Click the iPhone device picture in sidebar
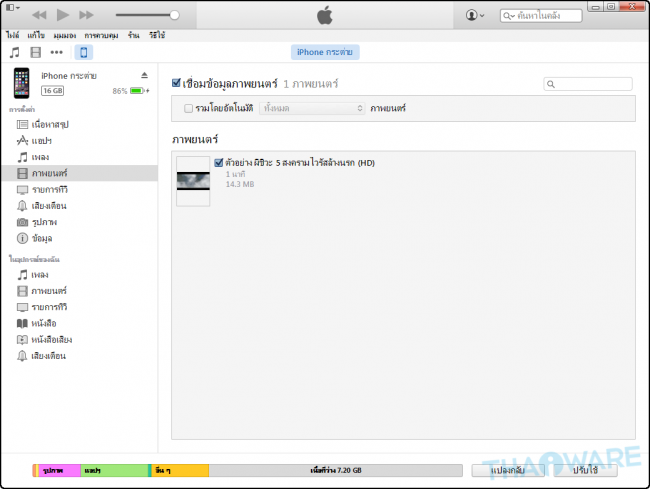Screen dimensions: 650x489 tap(22, 83)
